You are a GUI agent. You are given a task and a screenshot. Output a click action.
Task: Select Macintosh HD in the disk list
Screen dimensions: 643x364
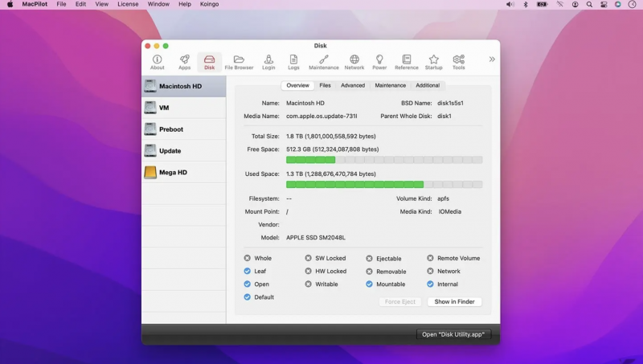184,86
